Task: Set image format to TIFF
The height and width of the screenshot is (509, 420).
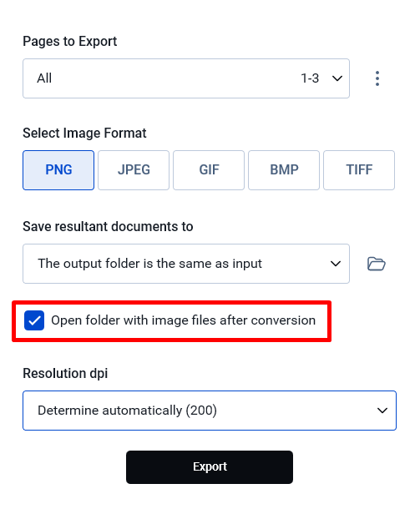Action: tap(359, 170)
